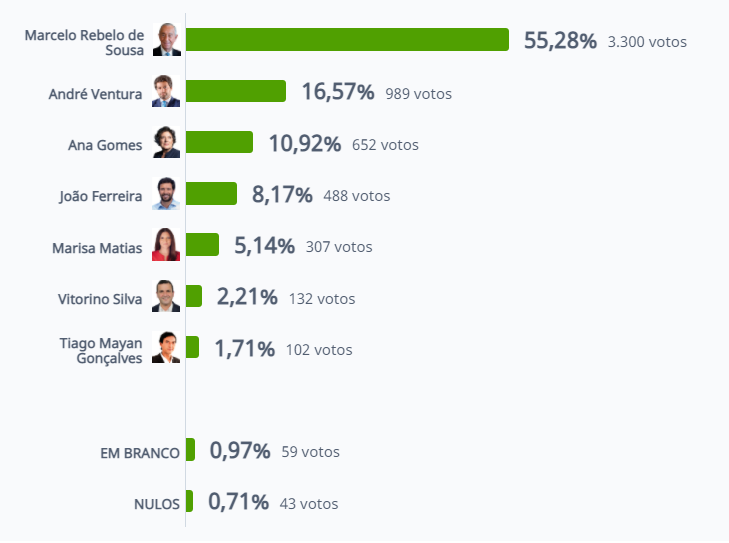Click André Ventura's portrait photo

pyautogui.click(x=166, y=91)
